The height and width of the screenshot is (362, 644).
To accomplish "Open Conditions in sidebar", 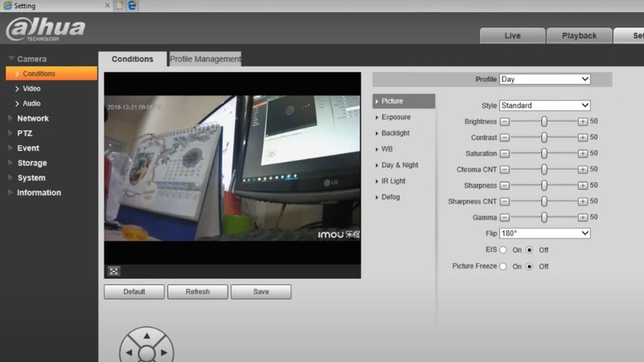I will pyautogui.click(x=52, y=73).
